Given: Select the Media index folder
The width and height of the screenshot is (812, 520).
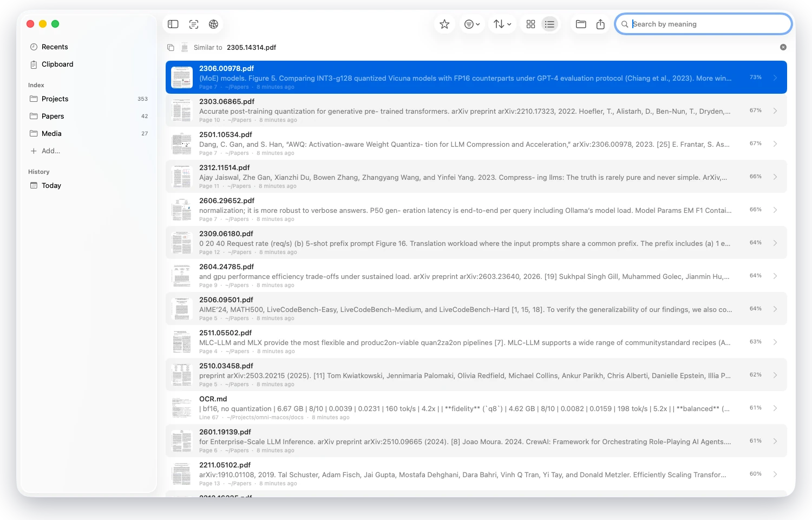Looking at the screenshot, I should [x=88, y=133].
